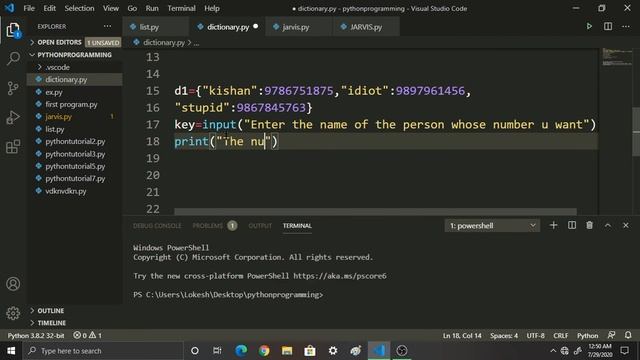The image size is (640, 360).
Task: Open the Manage gear icon
Action: pos(13,313)
